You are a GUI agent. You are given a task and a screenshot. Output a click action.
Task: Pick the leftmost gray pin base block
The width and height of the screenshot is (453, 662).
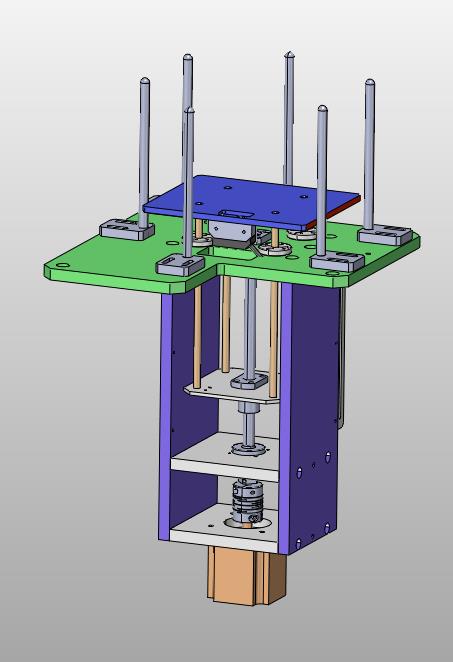click(127, 229)
